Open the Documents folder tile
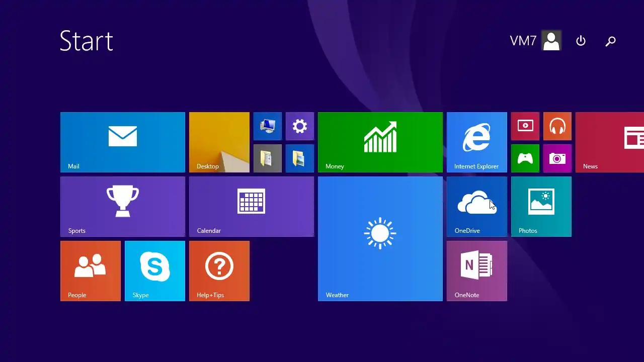The height and width of the screenshot is (362, 644). point(268,158)
